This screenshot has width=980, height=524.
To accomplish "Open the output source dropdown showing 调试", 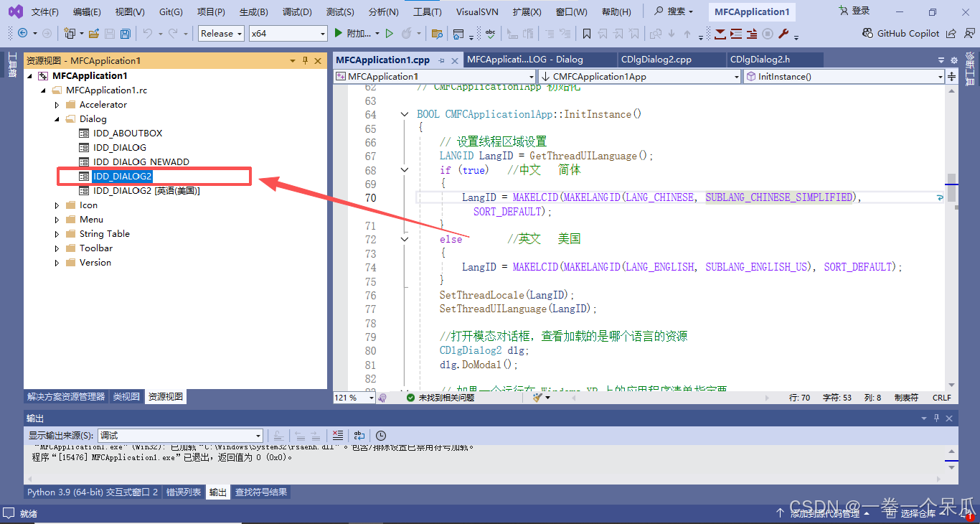I will 181,435.
